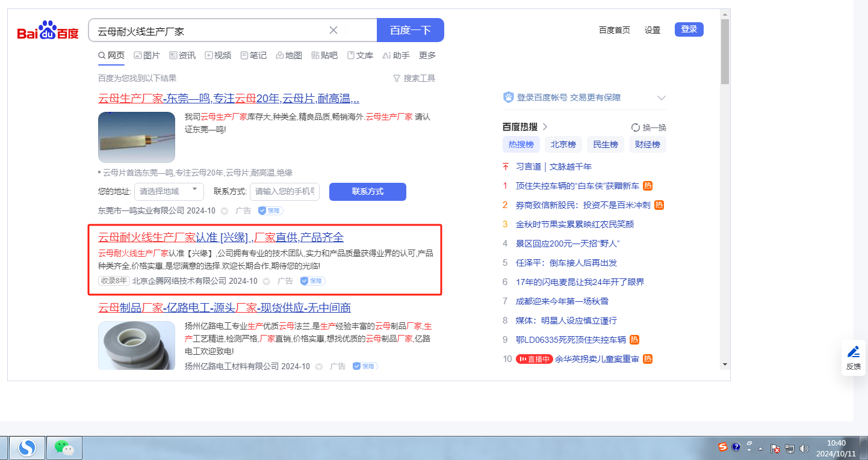The height and width of the screenshot is (460, 868).
Task: Switch to the 资讯 tab
Action: (182, 55)
